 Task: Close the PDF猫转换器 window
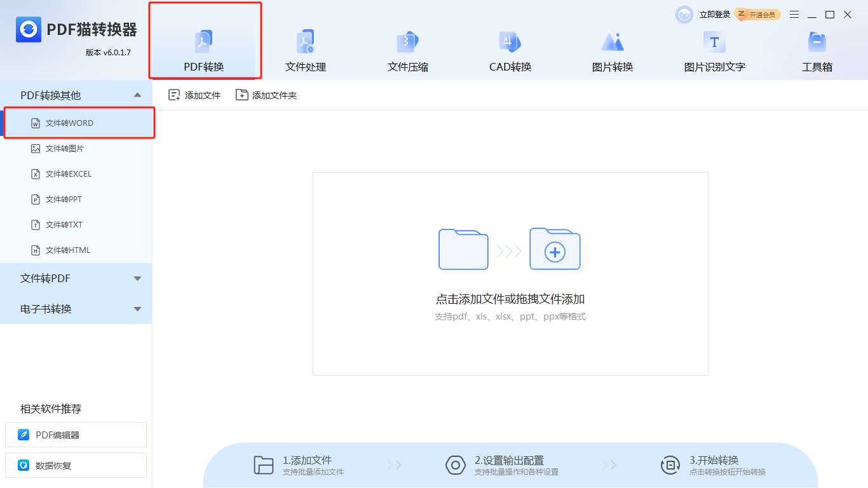(x=848, y=15)
